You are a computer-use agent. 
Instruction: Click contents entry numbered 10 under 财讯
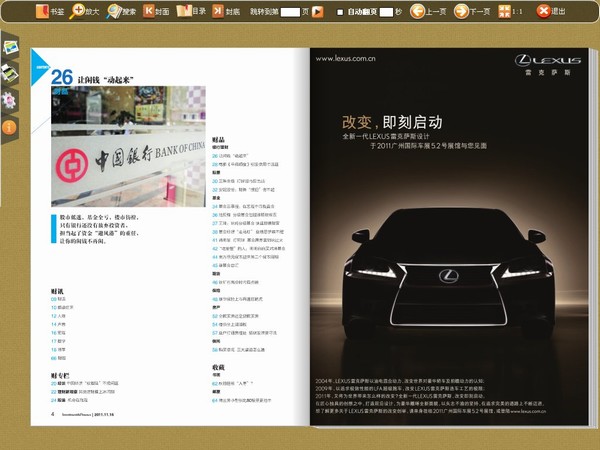pos(62,307)
